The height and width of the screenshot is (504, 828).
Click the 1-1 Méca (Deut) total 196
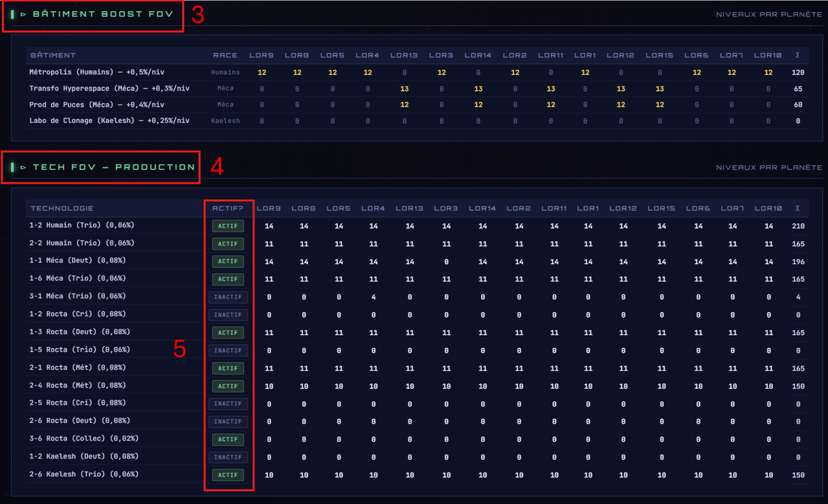point(798,261)
